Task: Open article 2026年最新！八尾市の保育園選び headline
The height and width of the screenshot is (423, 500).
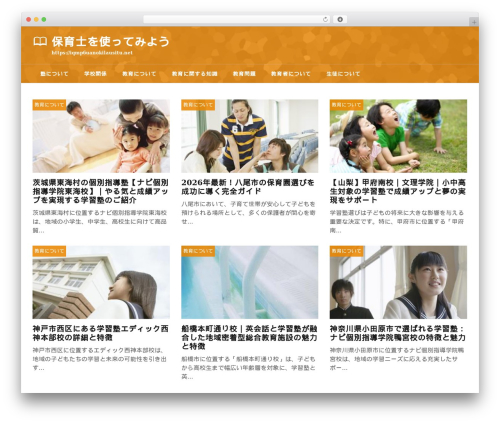Action: [x=248, y=187]
